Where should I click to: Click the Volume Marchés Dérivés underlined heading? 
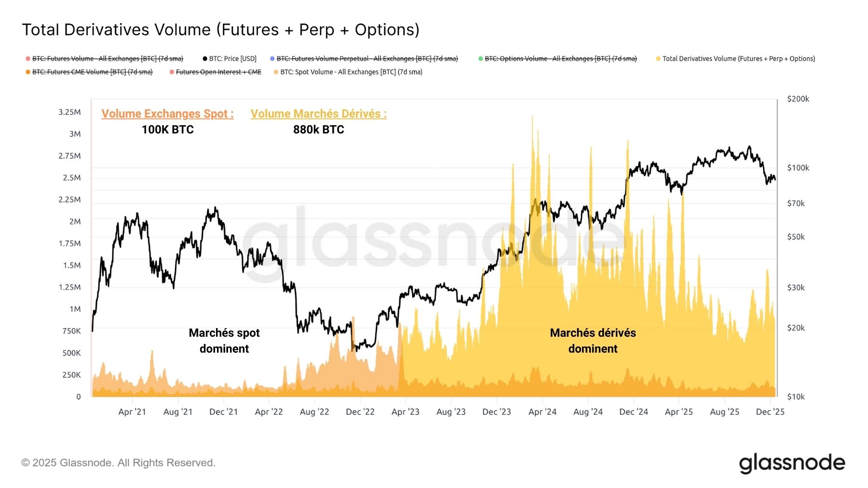pos(318,114)
